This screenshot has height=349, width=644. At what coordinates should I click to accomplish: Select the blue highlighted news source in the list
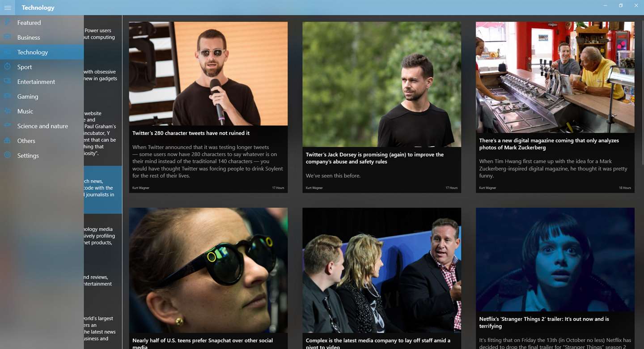103,190
